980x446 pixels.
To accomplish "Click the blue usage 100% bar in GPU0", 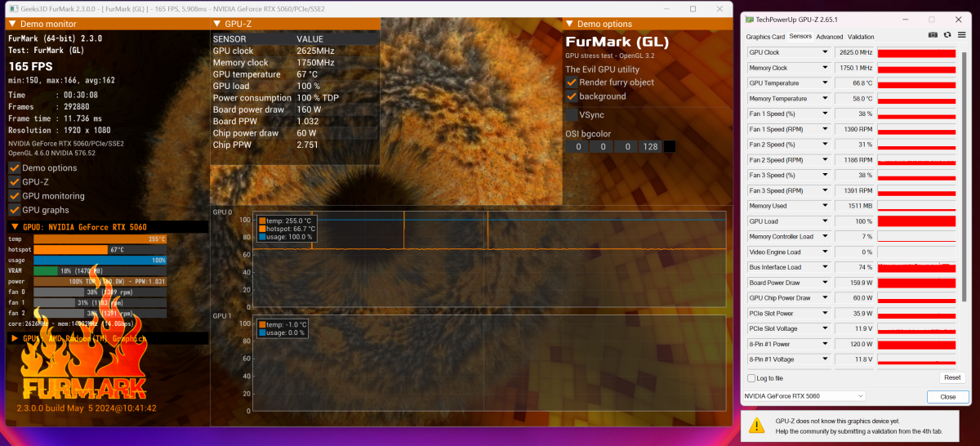I will click(x=100, y=261).
